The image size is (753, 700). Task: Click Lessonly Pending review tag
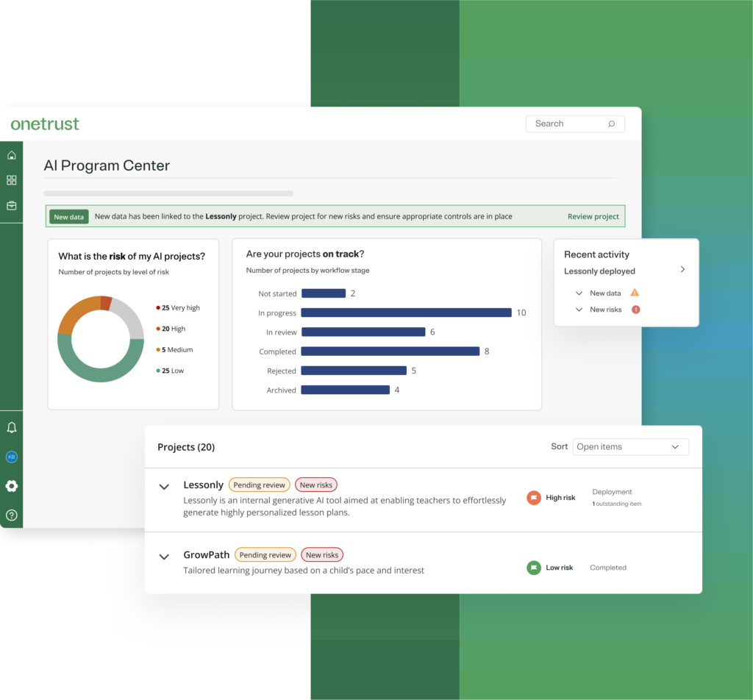click(x=260, y=485)
